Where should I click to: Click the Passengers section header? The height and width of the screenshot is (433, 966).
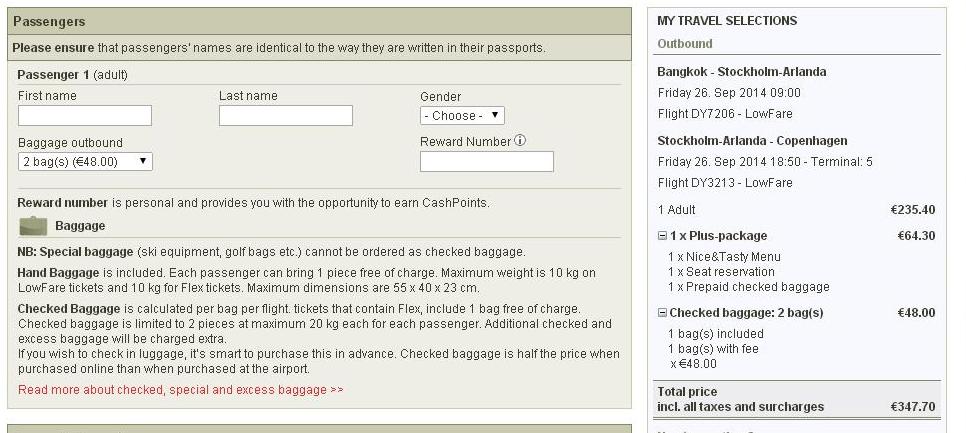[49, 21]
